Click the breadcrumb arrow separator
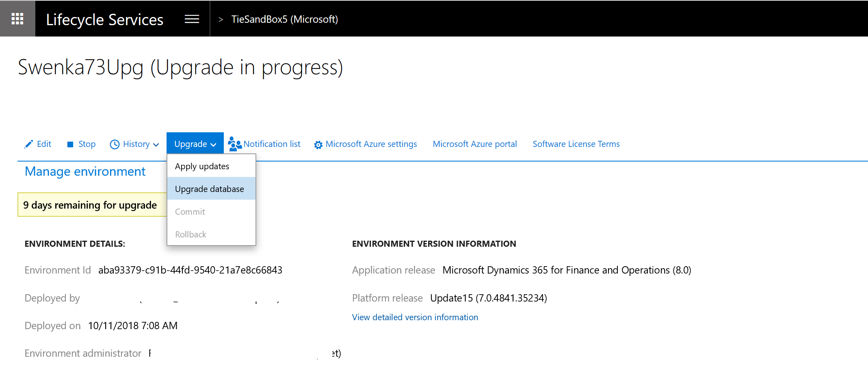The width and height of the screenshot is (868, 375). tap(221, 19)
